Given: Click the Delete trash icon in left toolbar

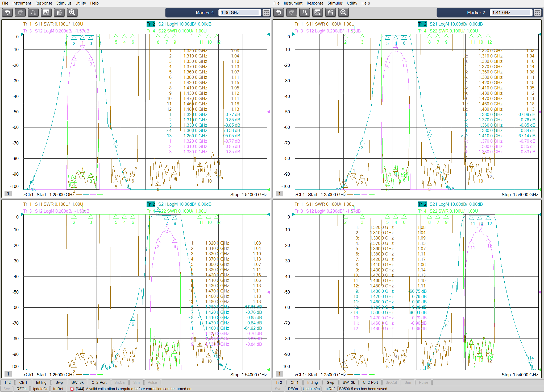Looking at the screenshot, I should [x=59, y=13].
